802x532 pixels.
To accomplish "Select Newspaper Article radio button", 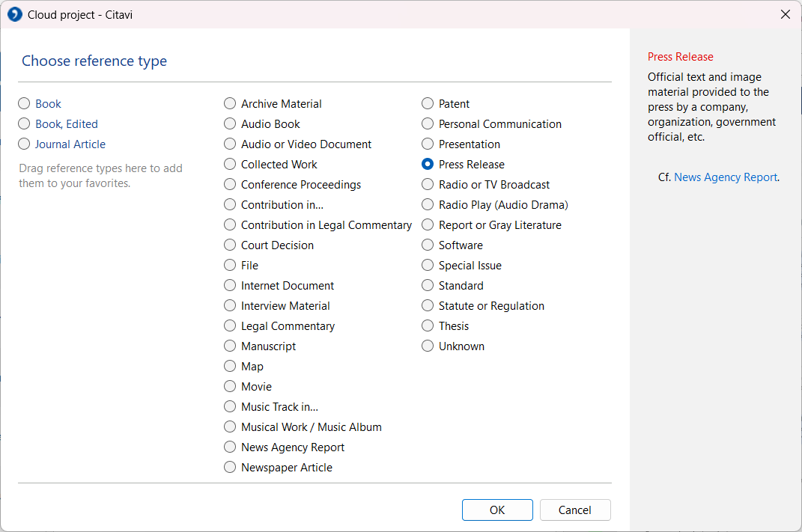I will [231, 468].
